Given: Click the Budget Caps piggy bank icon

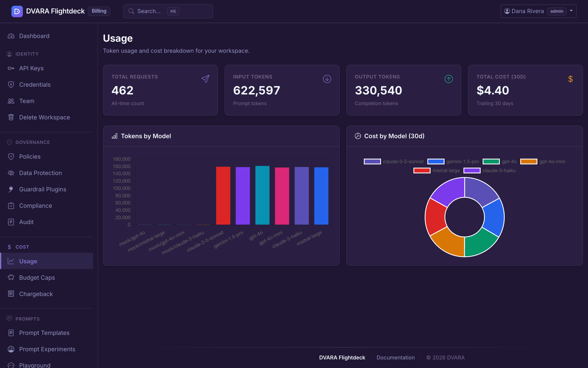Looking at the screenshot, I should [11, 277].
